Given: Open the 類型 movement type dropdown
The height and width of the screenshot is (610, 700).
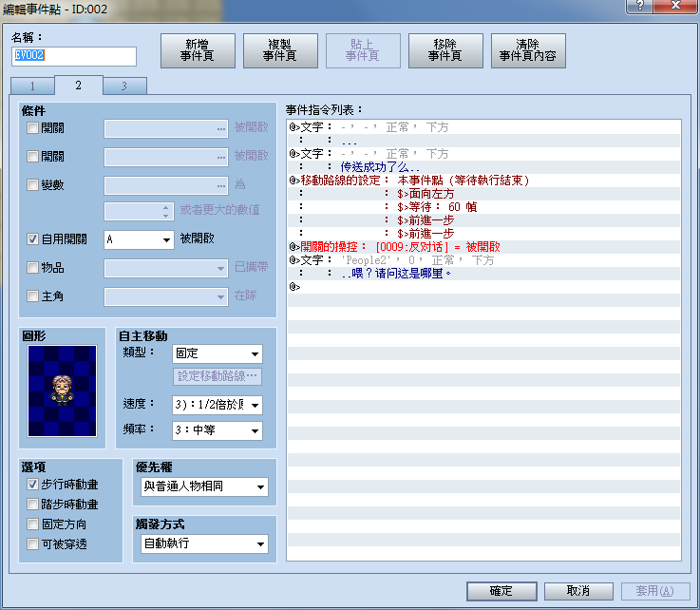Looking at the screenshot, I should point(218,353).
